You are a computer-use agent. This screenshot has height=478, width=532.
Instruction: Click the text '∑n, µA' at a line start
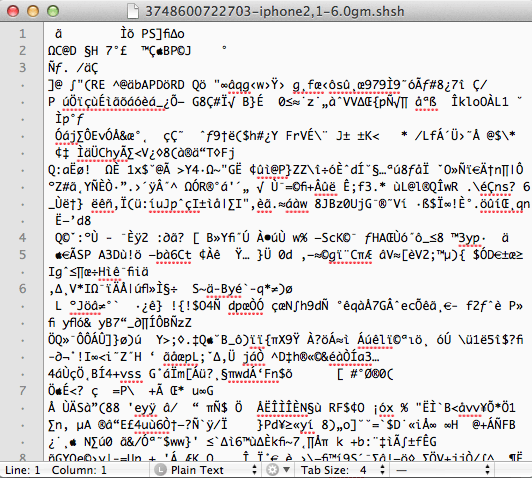(x=70, y=425)
